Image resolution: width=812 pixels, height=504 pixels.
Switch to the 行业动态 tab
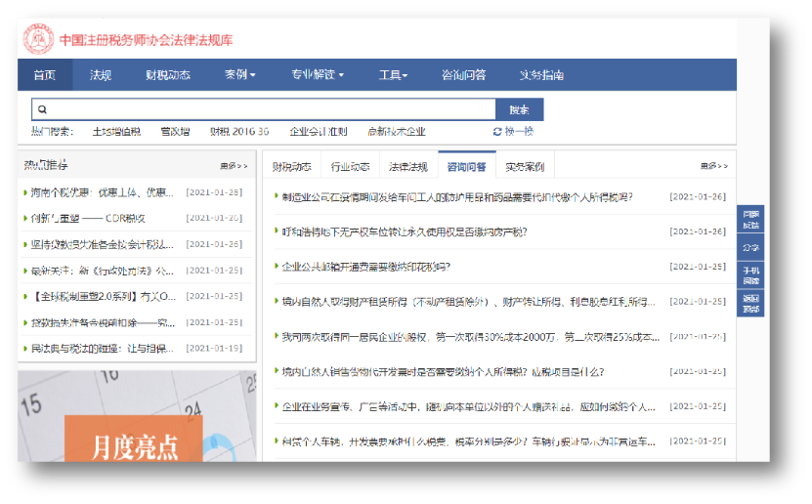(x=350, y=167)
